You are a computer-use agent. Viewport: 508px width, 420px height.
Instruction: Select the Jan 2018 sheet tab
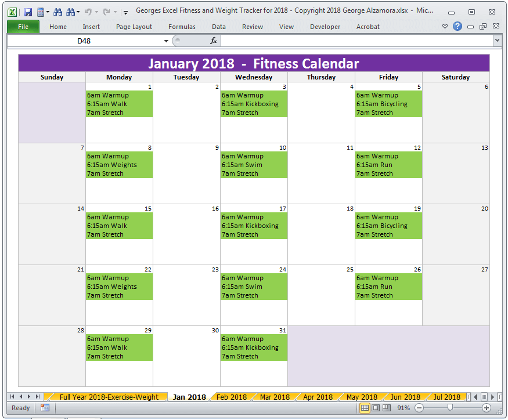[x=189, y=397]
